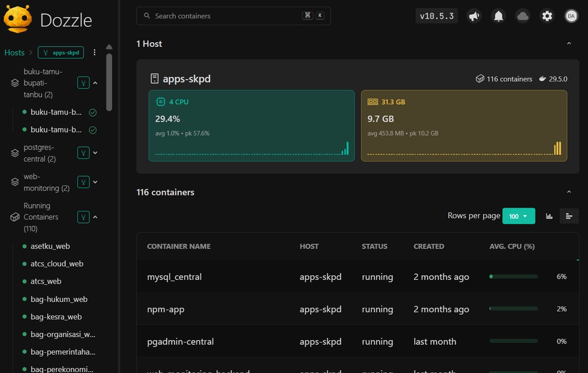Collapse the 1 Host section

(x=569, y=44)
